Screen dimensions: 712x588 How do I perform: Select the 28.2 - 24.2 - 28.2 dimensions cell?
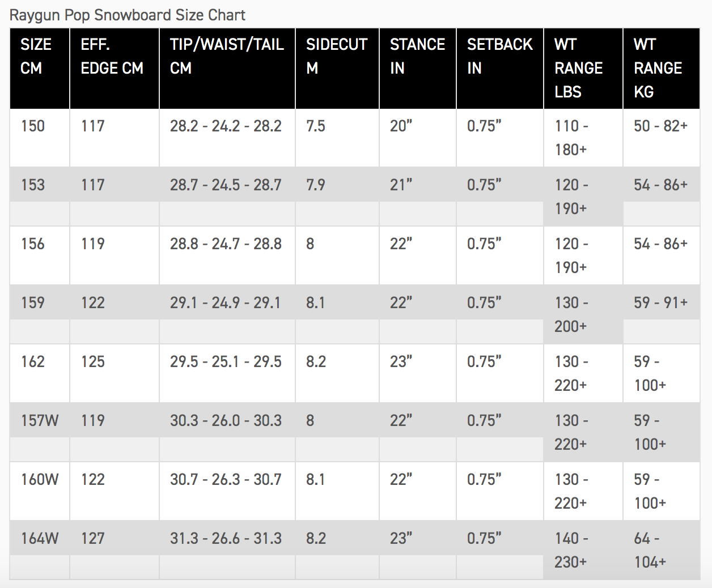[226, 126]
